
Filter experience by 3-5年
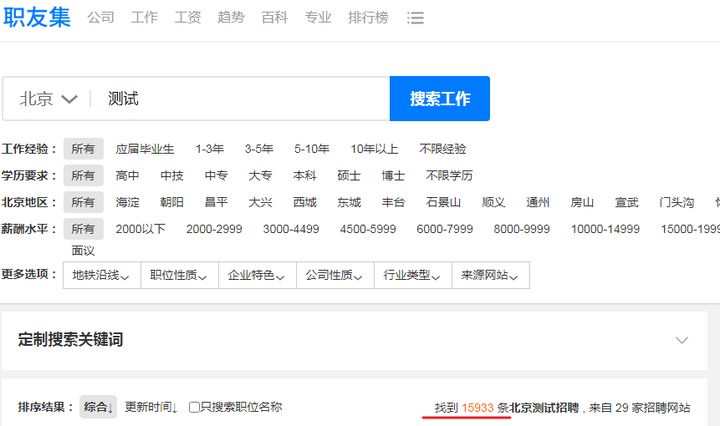tap(259, 149)
